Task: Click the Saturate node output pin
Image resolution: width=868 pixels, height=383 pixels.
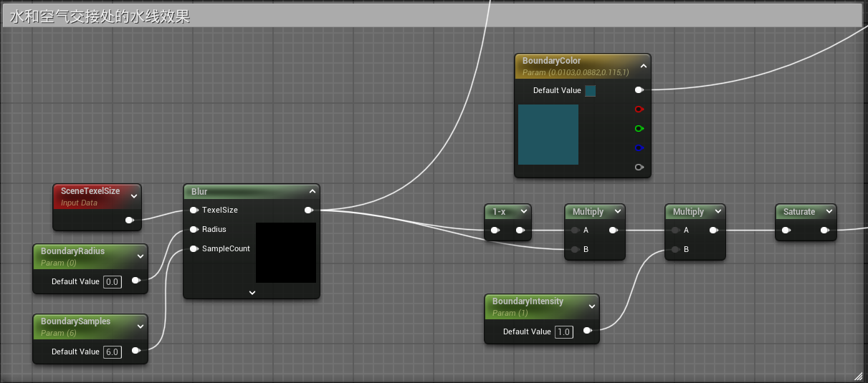Action: pyautogui.click(x=824, y=231)
